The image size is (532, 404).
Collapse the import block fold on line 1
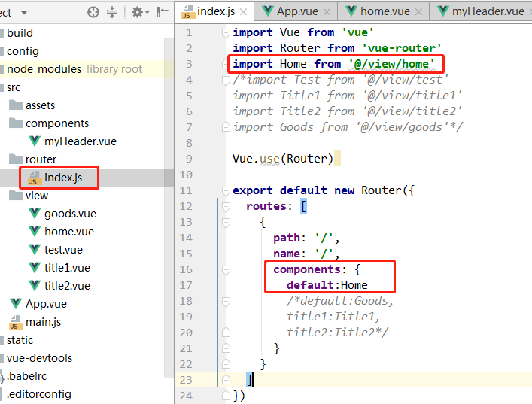(226, 32)
